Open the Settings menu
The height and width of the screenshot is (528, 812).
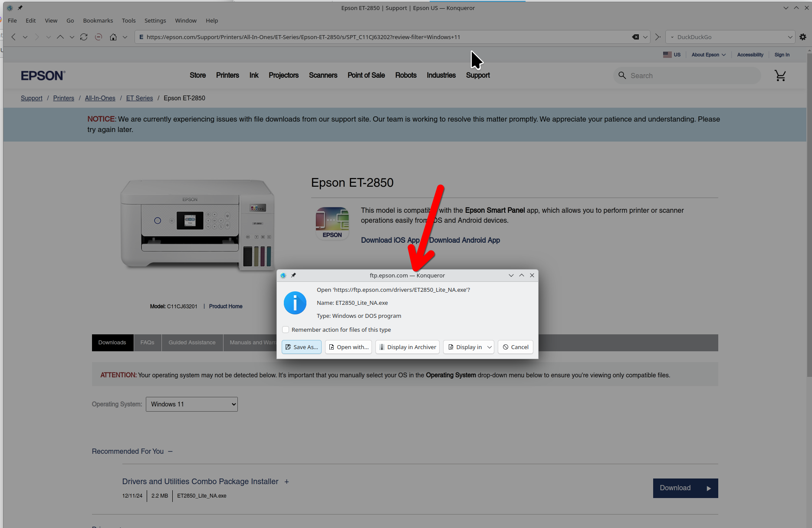[x=155, y=20]
